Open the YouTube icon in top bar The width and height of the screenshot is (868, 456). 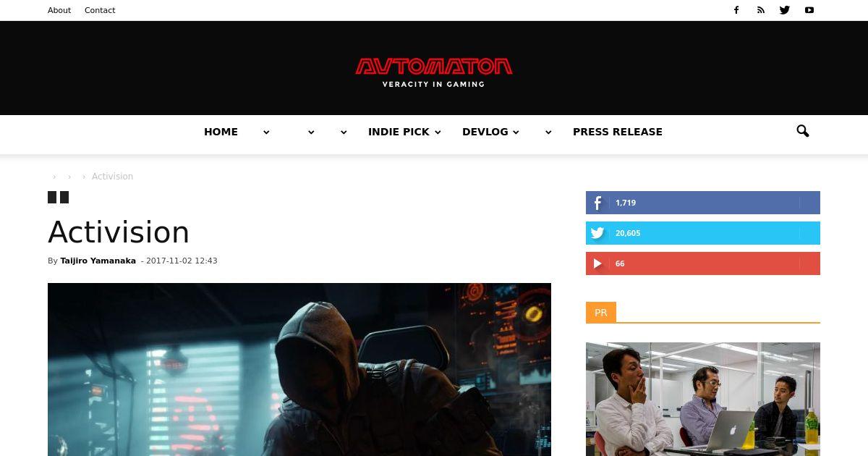[x=809, y=10]
